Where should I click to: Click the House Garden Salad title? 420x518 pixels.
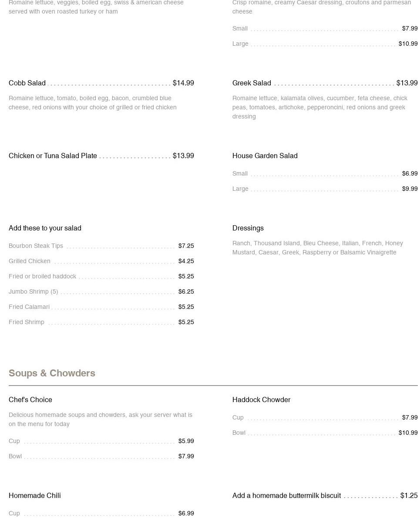click(x=265, y=156)
